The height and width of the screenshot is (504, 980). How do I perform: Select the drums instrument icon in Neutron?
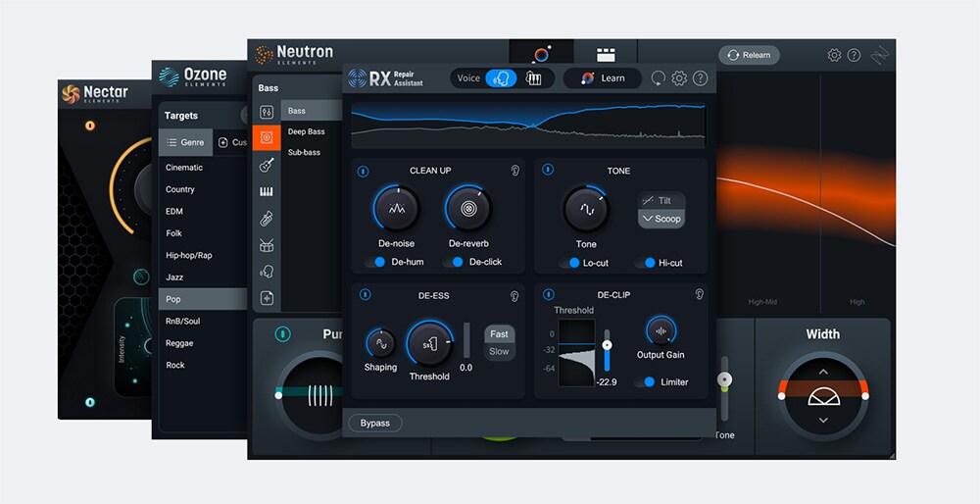[267, 245]
